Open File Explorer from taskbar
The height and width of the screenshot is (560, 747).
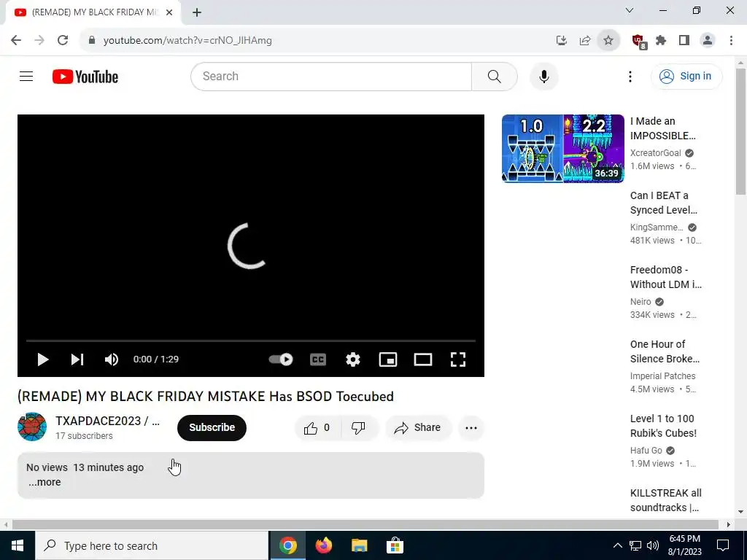[x=359, y=545]
